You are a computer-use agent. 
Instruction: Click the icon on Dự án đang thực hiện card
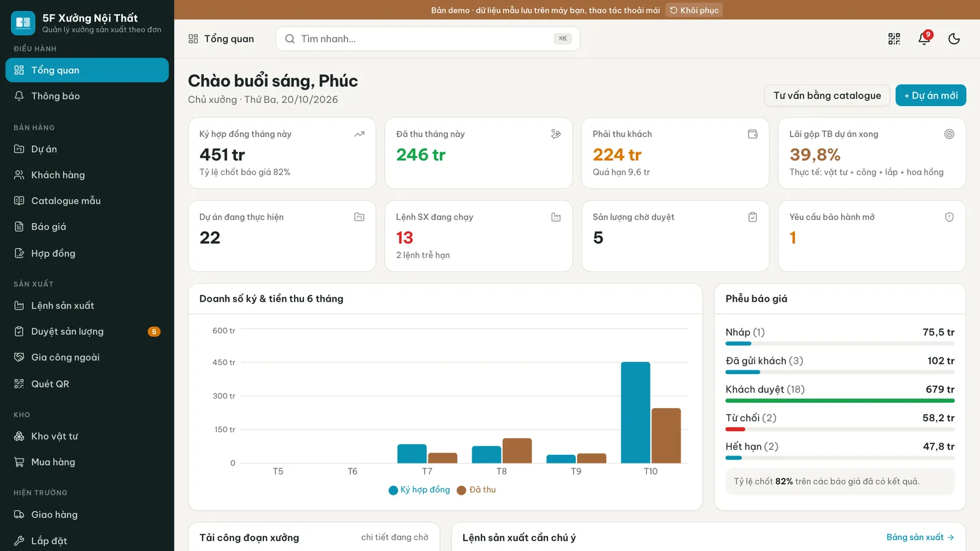[x=360, y=217]
